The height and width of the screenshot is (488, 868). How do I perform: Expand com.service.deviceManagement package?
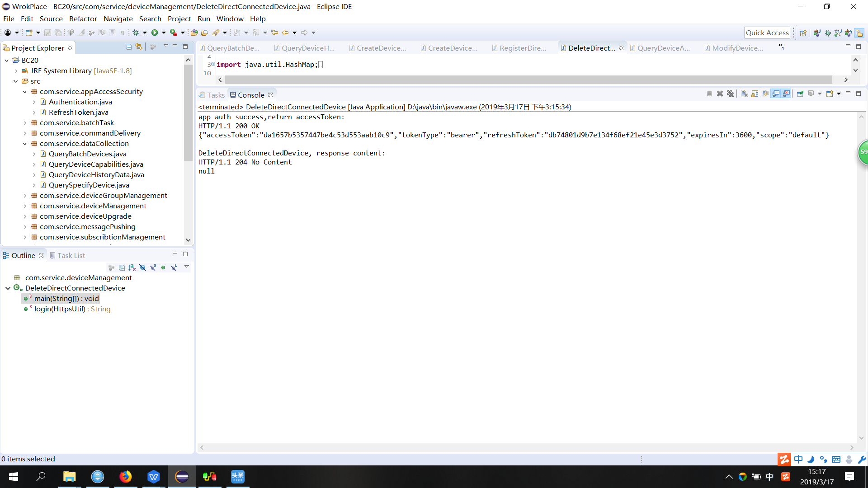point(25,206)
